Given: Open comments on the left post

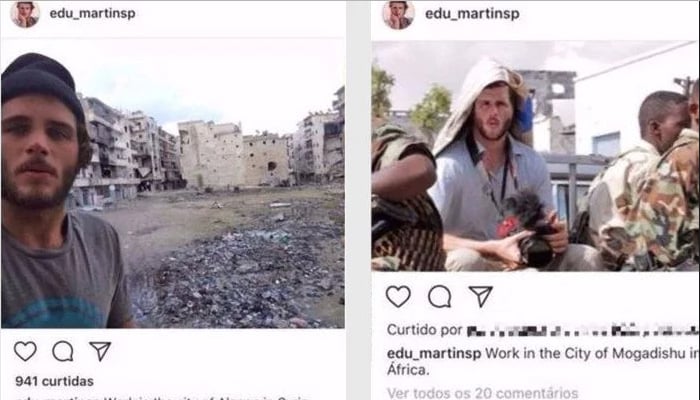Looking at the screenshot, I should coord(63,351).
